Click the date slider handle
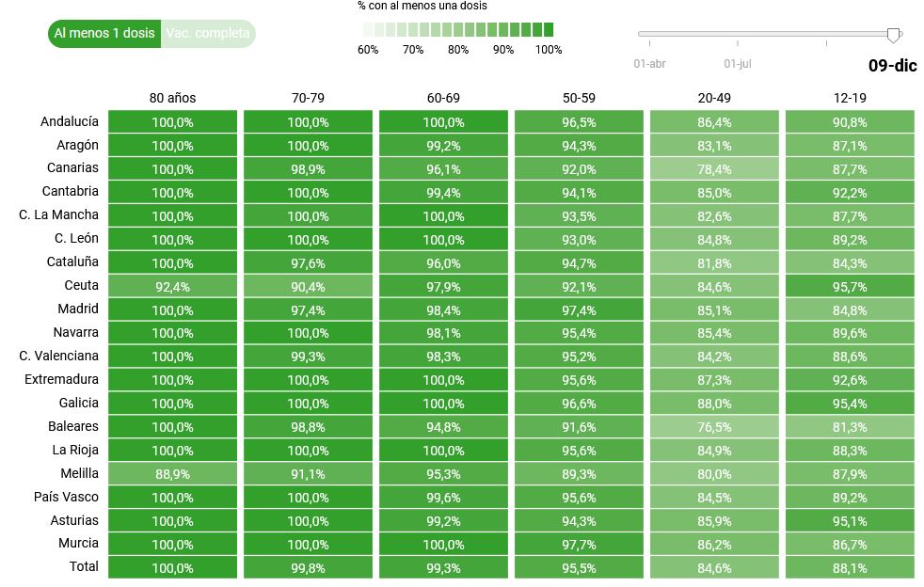The height and width of the screenshot is (587, 924). pos(893,35)
